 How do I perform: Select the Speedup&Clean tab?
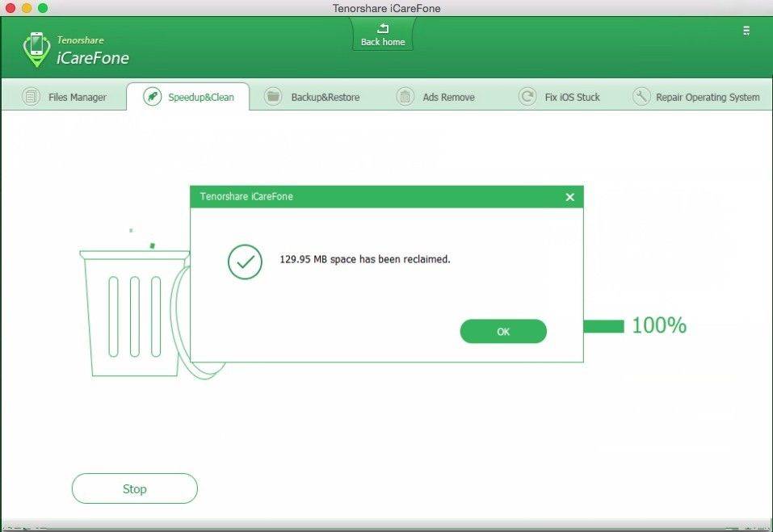[188, 97]
